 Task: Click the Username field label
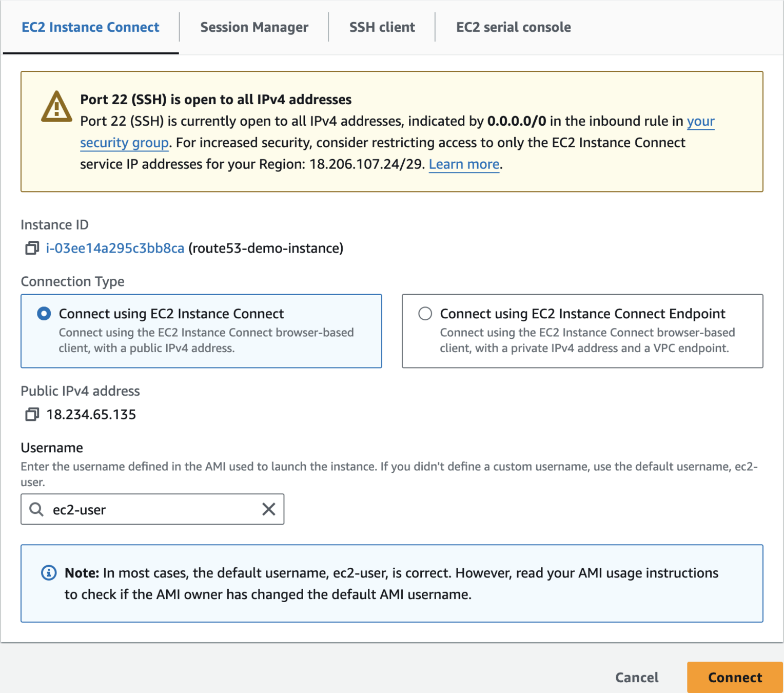coord(52,448)
